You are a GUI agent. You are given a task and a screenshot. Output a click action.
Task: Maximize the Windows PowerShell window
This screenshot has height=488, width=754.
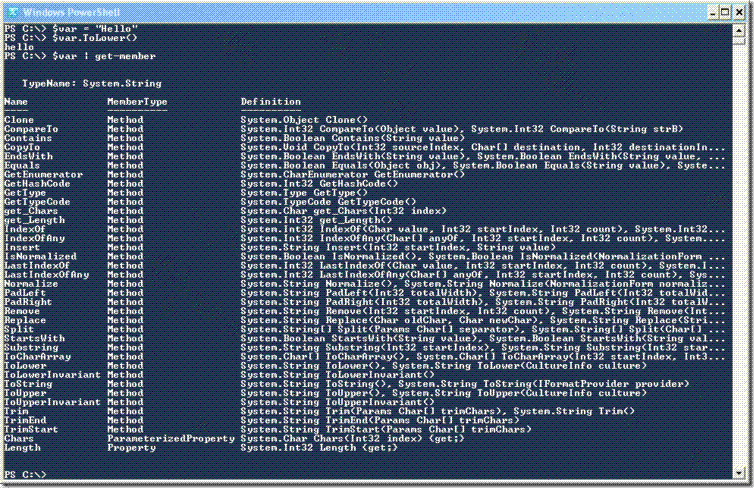(x=726, y=13)
